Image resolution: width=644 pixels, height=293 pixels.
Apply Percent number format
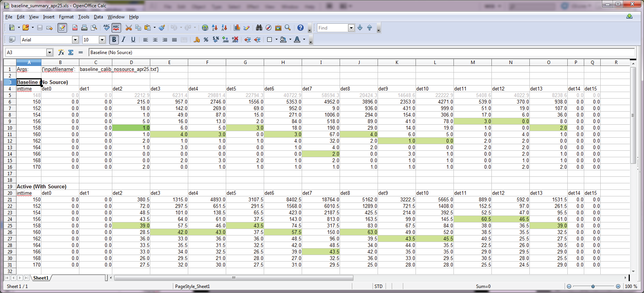click(x=206, y=40)
